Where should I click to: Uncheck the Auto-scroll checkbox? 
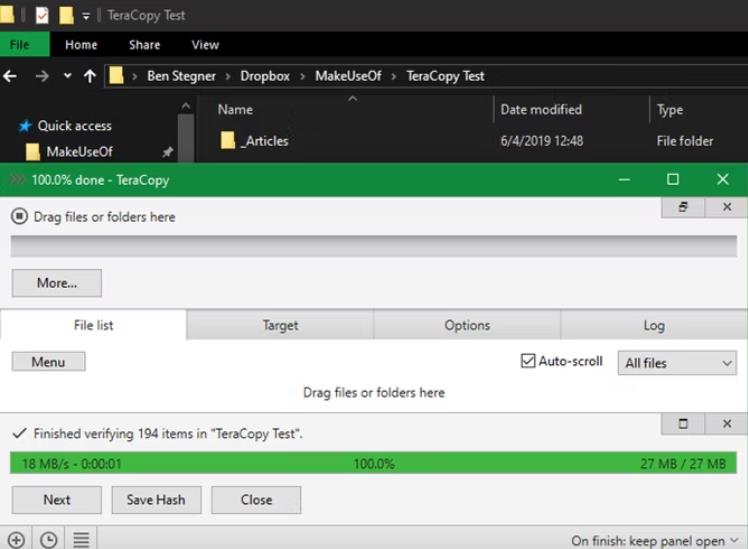[x=529, y=361]
